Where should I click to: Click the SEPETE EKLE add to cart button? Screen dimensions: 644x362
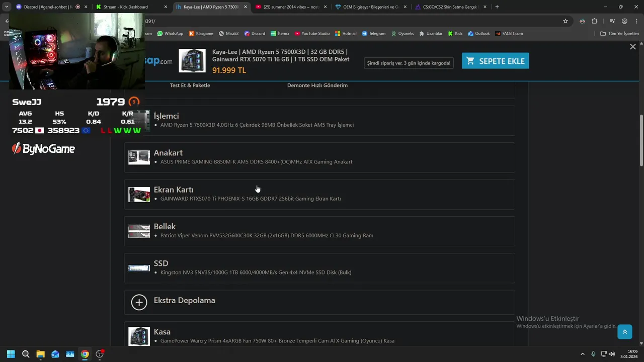(x=495, y=61)
